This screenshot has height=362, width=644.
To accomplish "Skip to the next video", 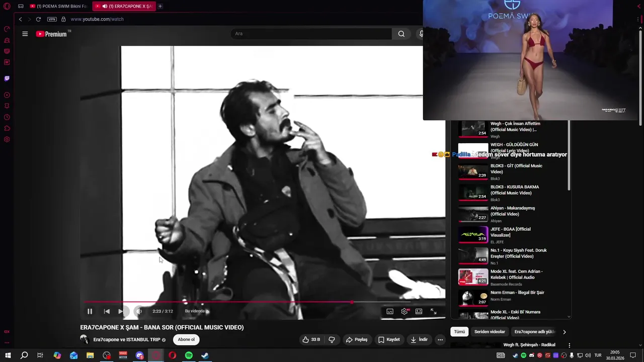I will pyautogui.click(x=121, y=311).
